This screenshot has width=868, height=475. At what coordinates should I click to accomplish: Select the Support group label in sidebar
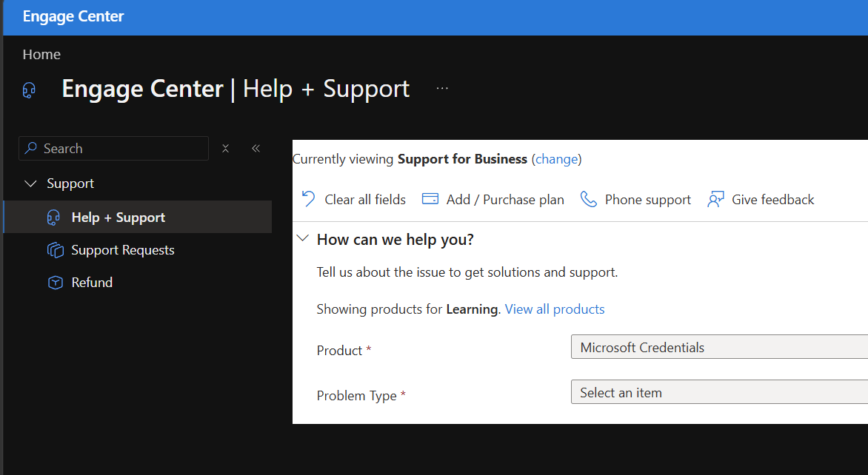pyautogui.click(x=70, y=183)
